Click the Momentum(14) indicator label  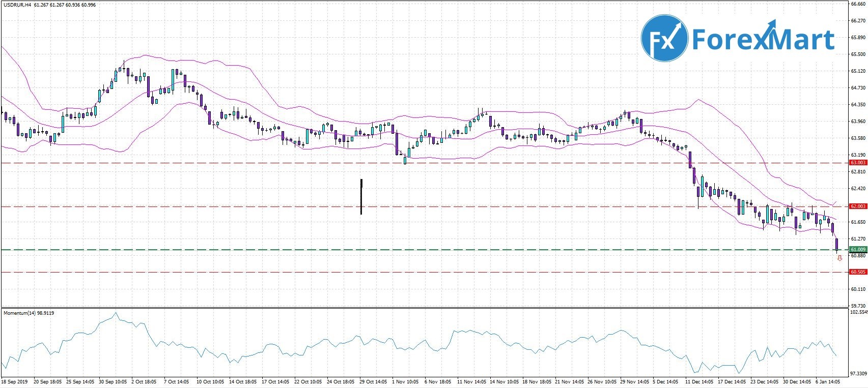pyautogui.click(x=19, y=313)
